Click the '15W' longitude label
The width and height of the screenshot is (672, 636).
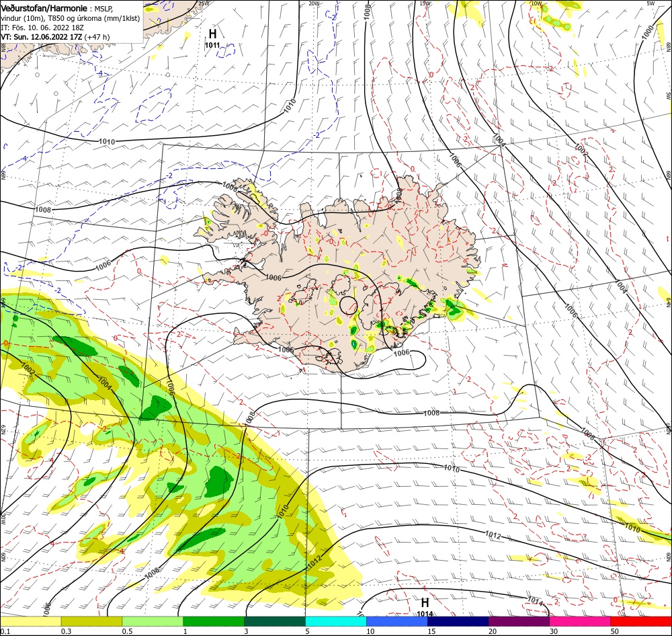[425, 3]
